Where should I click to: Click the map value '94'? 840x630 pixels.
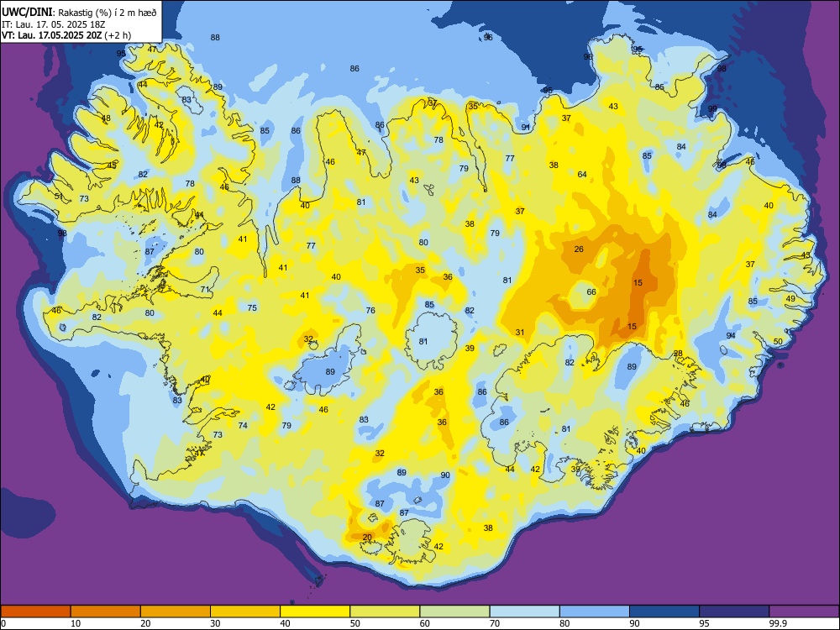(x=731, y=335)
